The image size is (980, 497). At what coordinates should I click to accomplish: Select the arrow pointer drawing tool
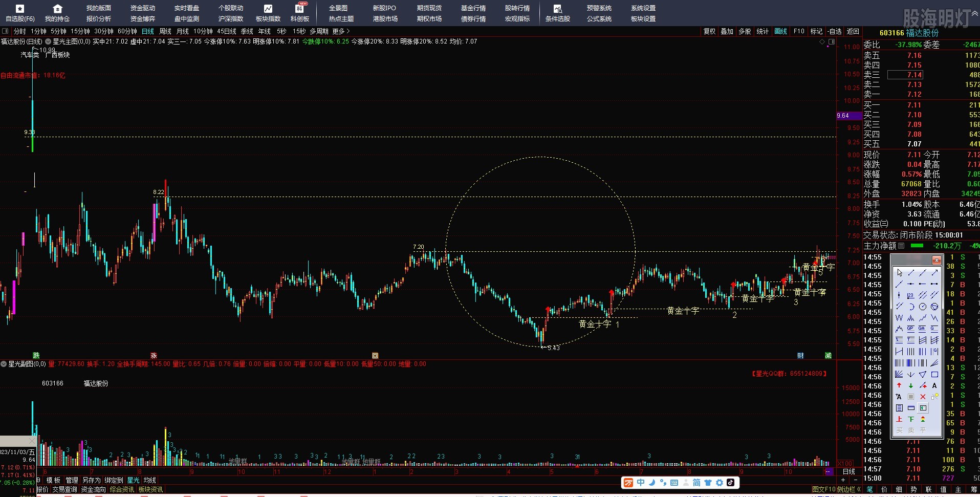899,273
